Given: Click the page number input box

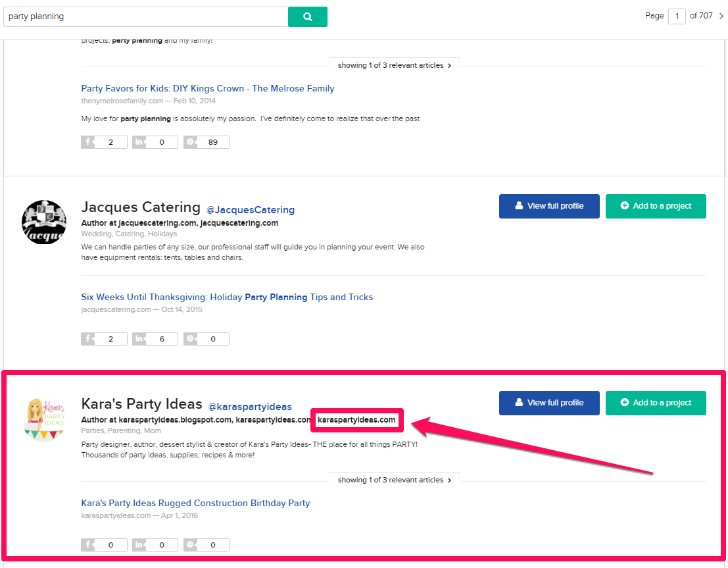Looking at the screenshot, I should (x=677, y=16).
